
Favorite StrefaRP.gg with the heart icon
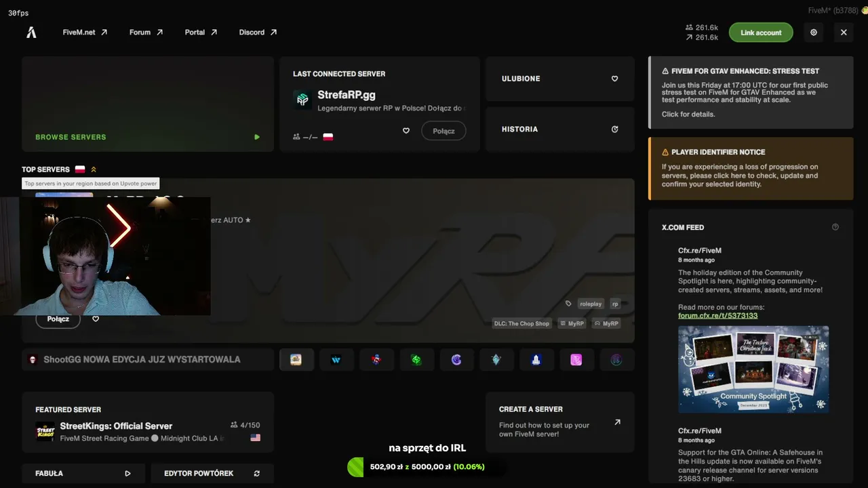click(406, 131)
